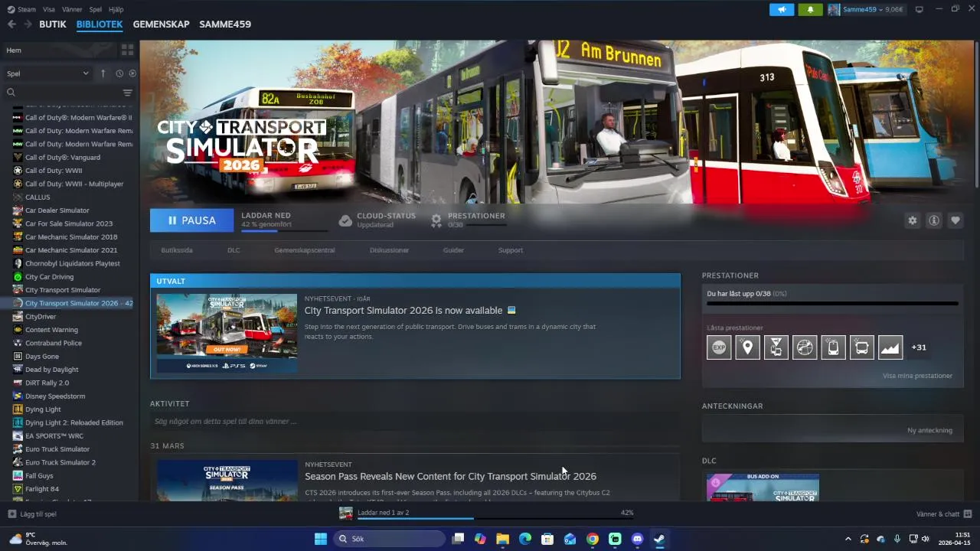Click the ready-to-play filter icon
Image resolution: width=980 pixels, height=551 pixels.
coord(132,73)
